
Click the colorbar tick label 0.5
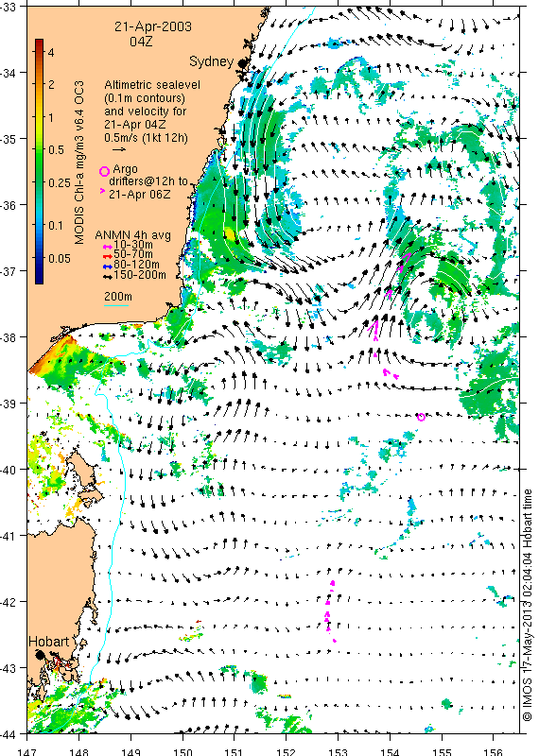pyautogui.click(x=56, y=150)
